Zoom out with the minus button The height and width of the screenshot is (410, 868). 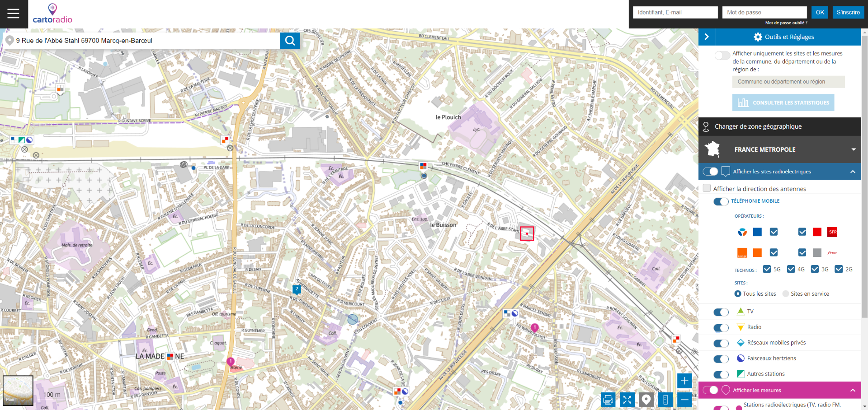point(684,400)
